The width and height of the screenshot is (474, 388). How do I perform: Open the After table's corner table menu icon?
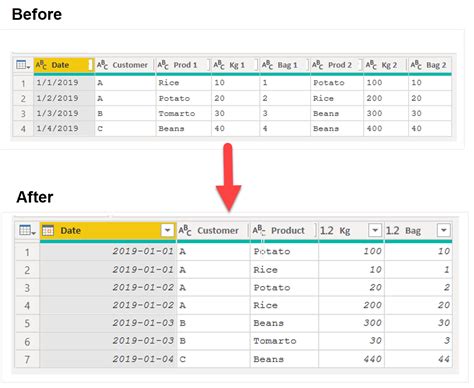[x=27, y=230]
